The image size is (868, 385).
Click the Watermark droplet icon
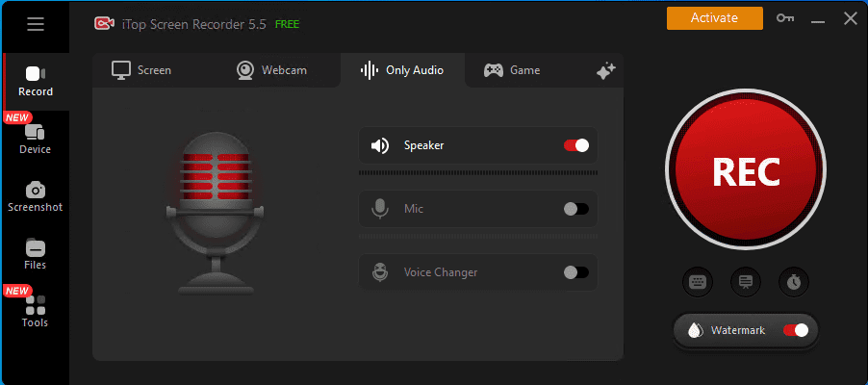(x=694, y=331)
